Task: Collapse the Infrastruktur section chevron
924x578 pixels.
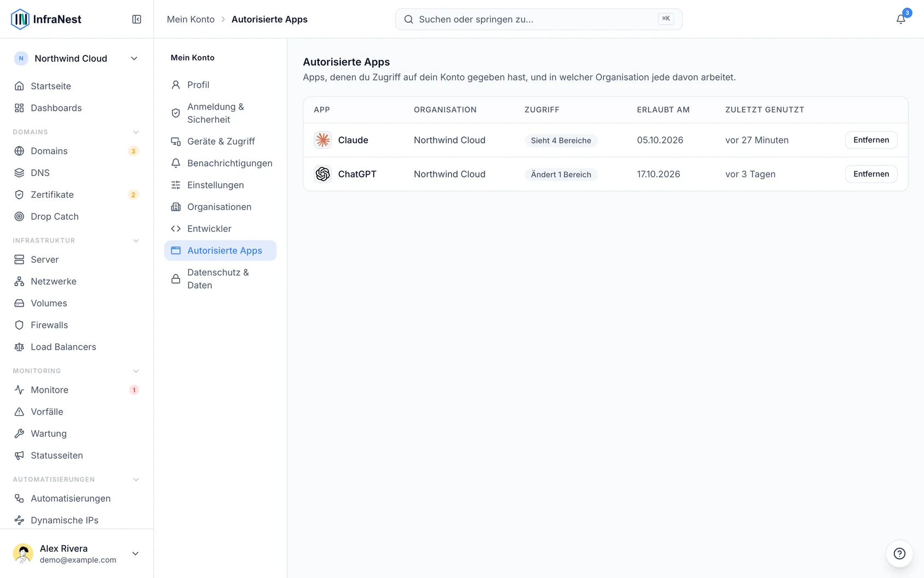Action: (136, 241)
